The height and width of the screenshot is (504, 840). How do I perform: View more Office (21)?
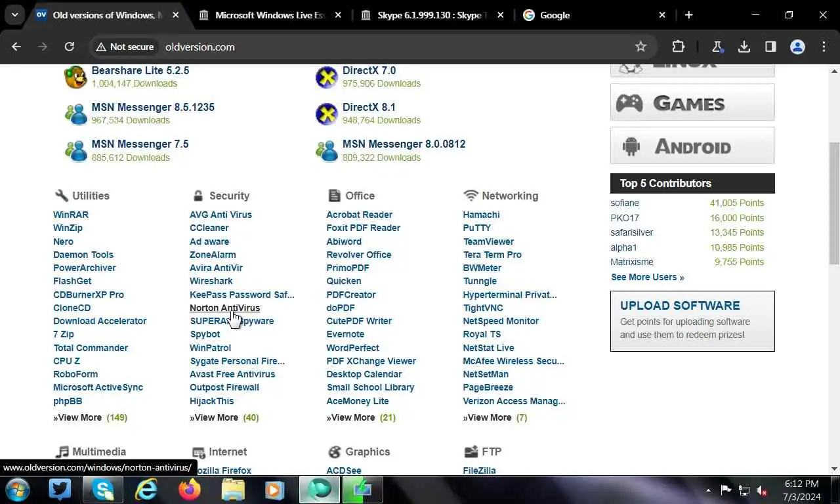361,417
